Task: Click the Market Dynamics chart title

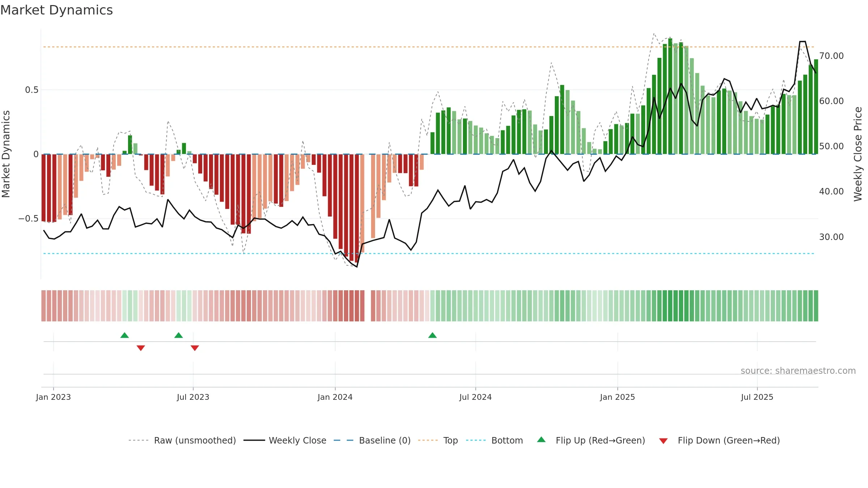Action: [x=56, y=10]
